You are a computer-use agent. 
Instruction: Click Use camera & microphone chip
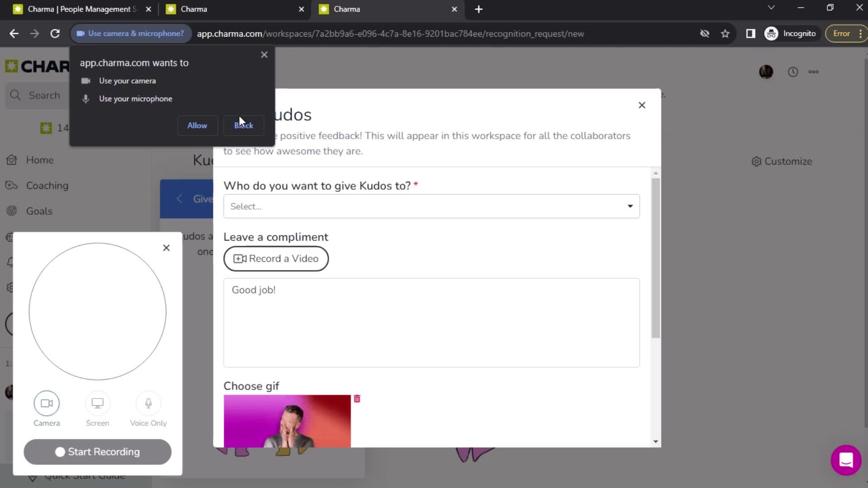point(131,33)
